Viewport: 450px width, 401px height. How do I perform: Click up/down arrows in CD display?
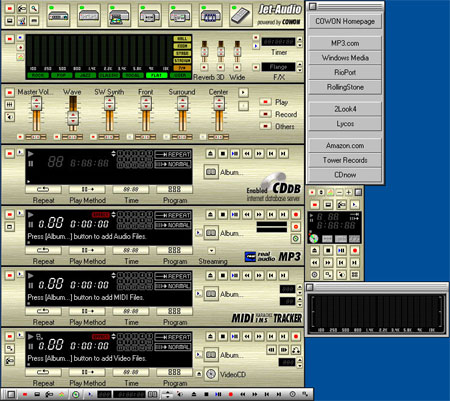(x=113, y=154)
